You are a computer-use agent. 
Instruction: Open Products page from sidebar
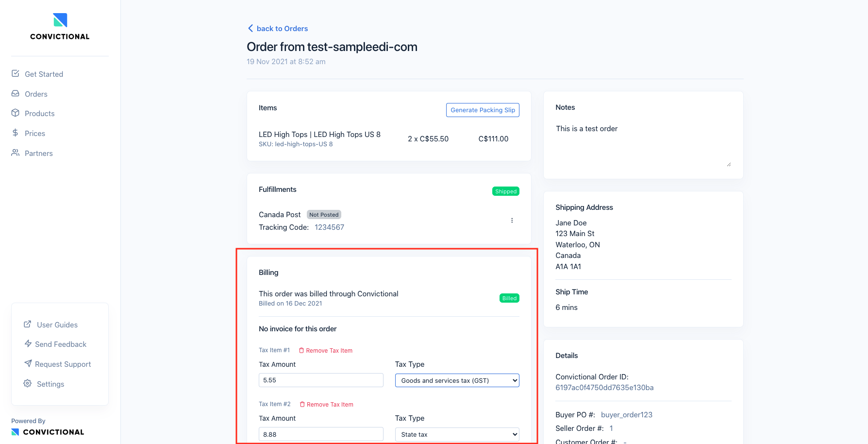pyautogui.click(x=39, y=113)
